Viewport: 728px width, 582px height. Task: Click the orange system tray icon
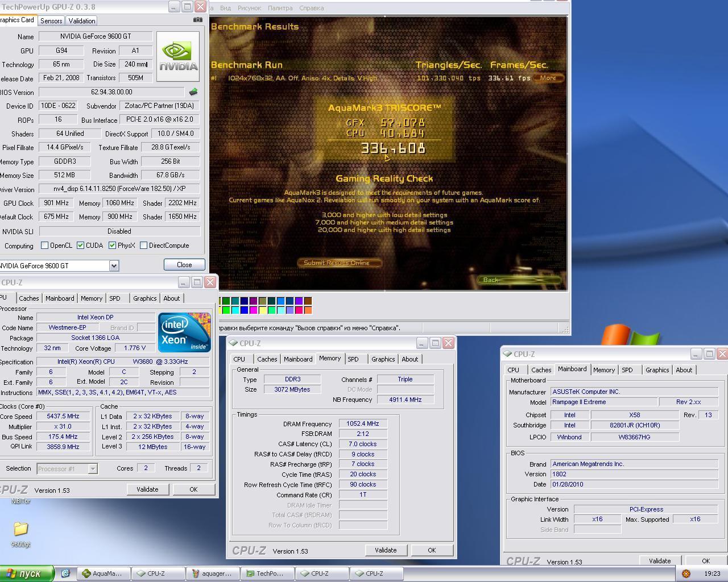click(x=686, y=573)
